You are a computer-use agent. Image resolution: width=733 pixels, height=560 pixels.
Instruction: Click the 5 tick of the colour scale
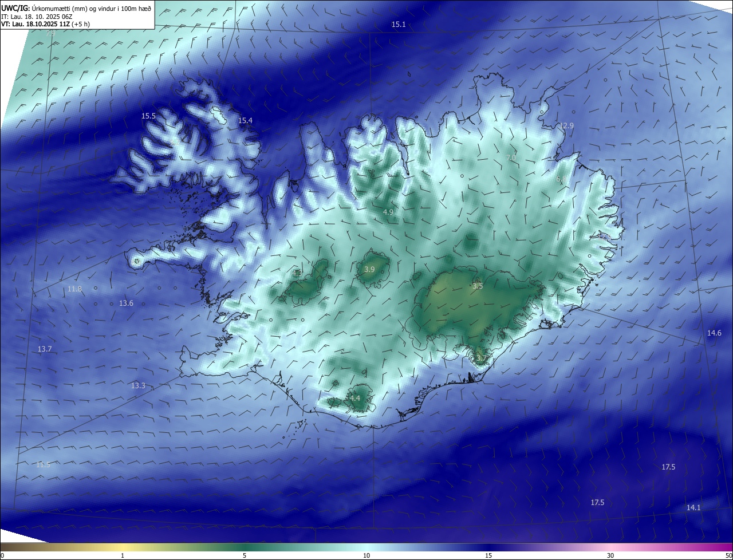pos(245,555)
